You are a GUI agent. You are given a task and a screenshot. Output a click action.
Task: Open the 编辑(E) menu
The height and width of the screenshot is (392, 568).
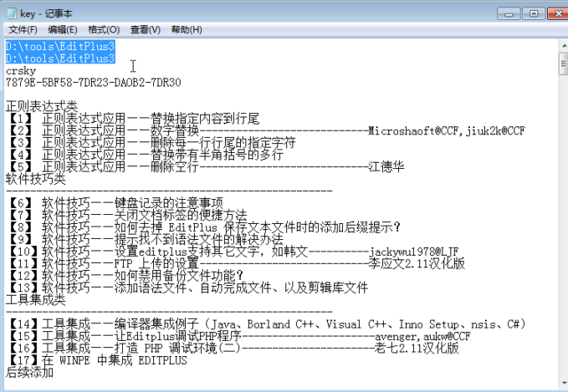point(62,30)
